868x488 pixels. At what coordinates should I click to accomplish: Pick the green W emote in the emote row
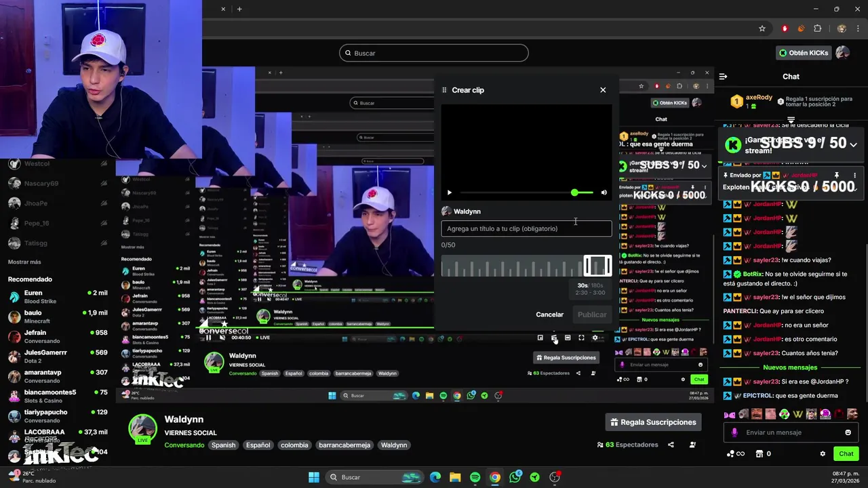[797, 414]
